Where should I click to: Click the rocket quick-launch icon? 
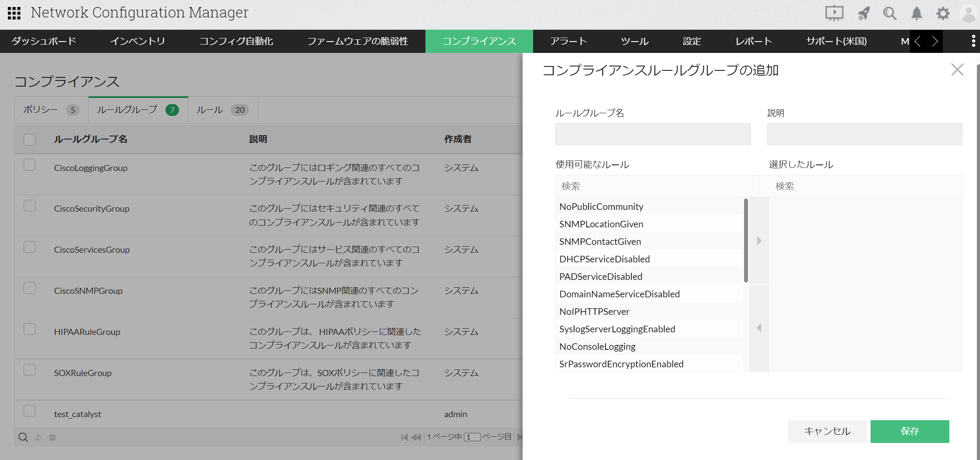[x=863, y=13]
